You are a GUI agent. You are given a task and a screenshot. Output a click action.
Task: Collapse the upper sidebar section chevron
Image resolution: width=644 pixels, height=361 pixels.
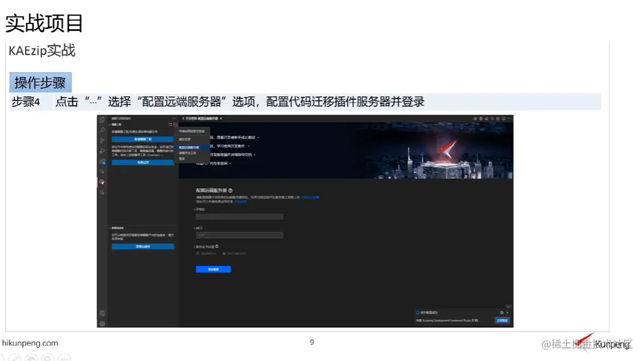pos(109,124)
